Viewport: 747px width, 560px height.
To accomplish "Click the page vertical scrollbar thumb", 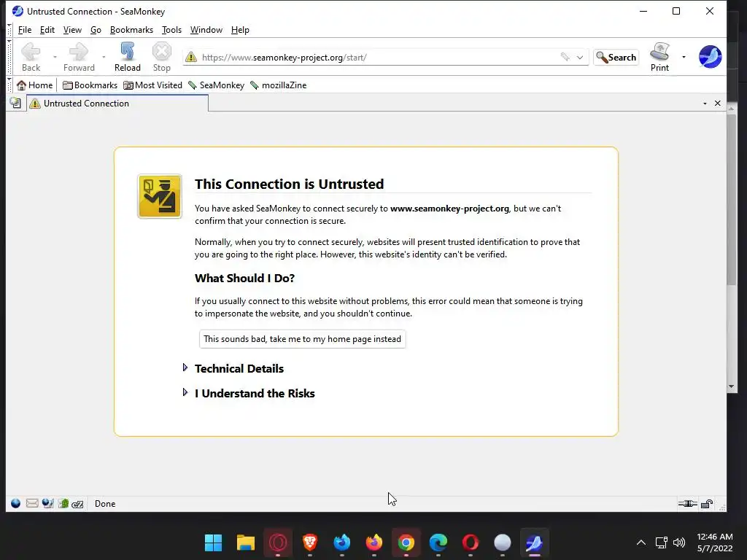I will click(x=731, y=198).
